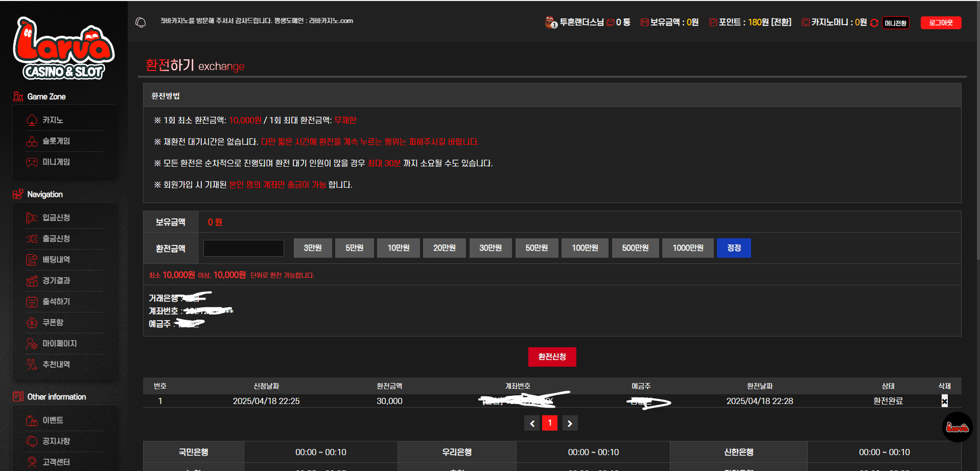The width and height of the screenshot is (980, 471).
Task: Refresh casino money with the reload icon
Action: pyautogui.click(x=874, y=23)
